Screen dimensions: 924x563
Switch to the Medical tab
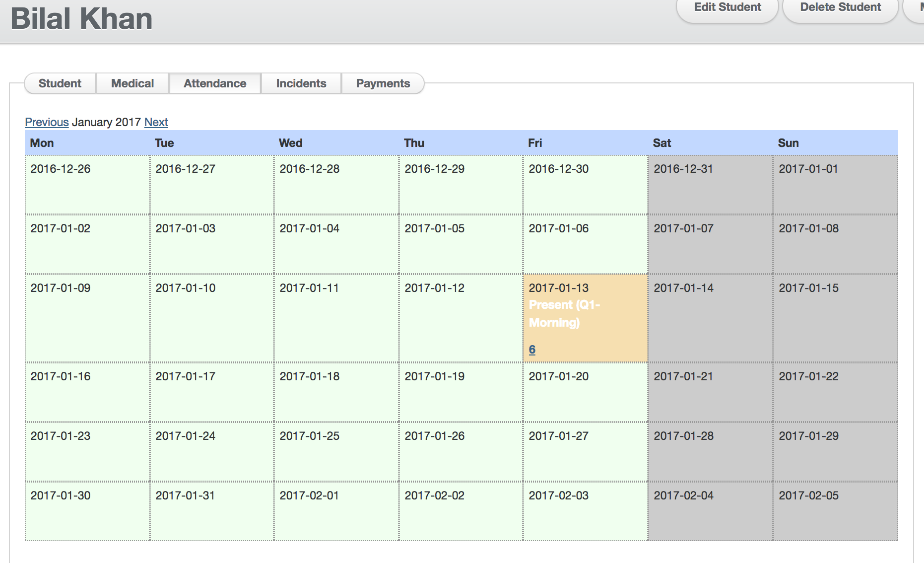(x=132, y=83)
